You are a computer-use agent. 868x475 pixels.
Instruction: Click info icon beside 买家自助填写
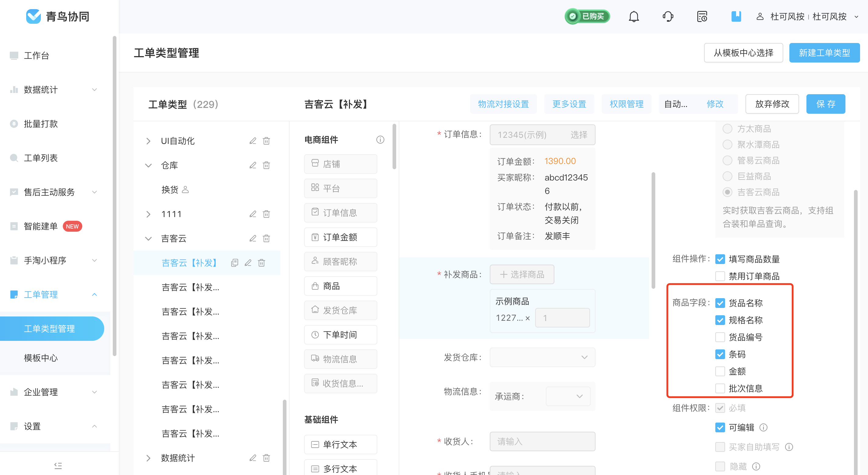[789, 447]
